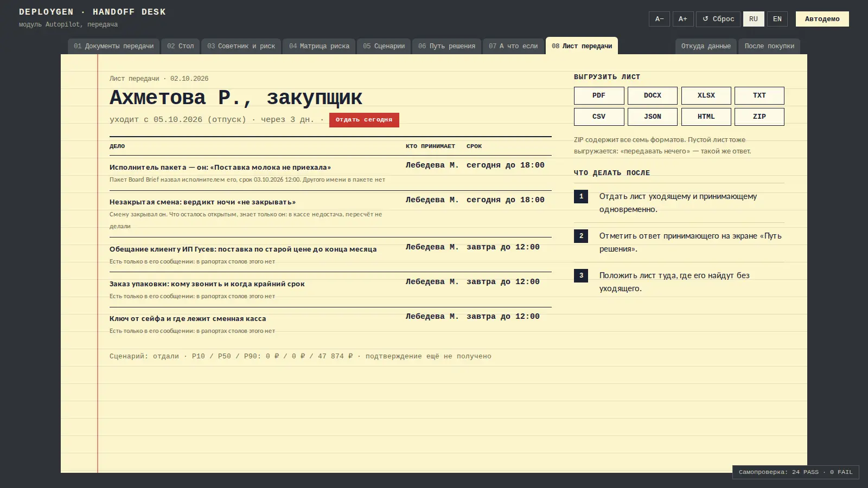The width and height of the screenshot is (868, 488).
Task: Switch to the 02 Стол tab
Action: pos(181,46)
